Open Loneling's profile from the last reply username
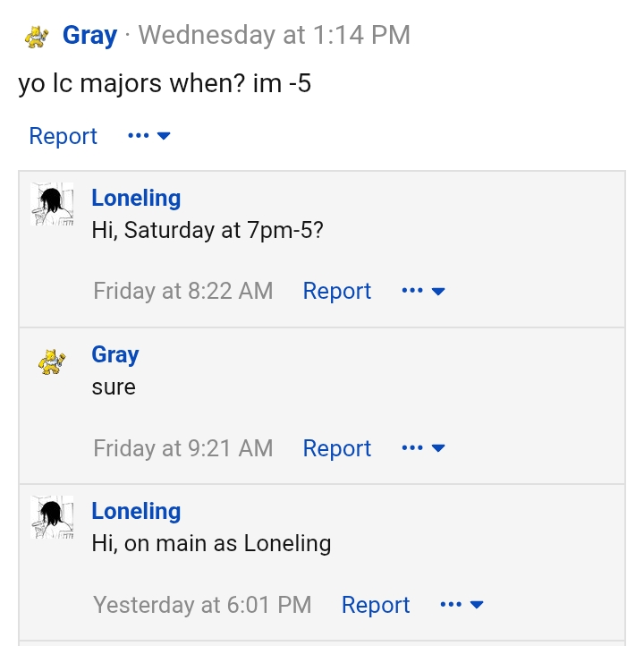 [x=136, y=511]
